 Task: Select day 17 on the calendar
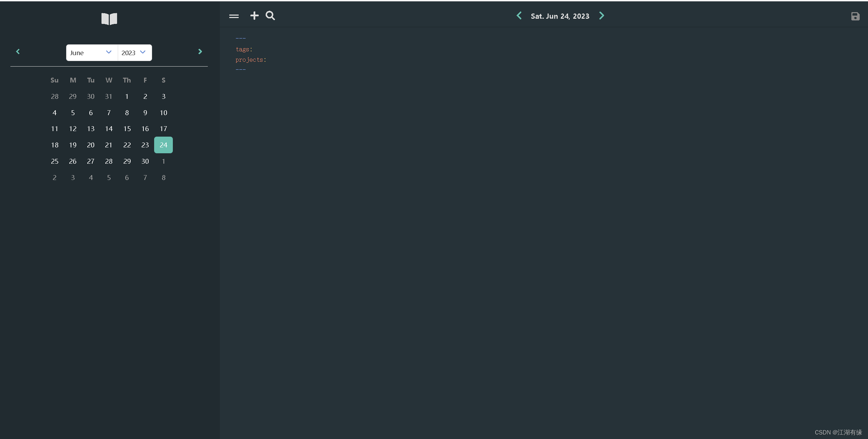tap(163, 128)
